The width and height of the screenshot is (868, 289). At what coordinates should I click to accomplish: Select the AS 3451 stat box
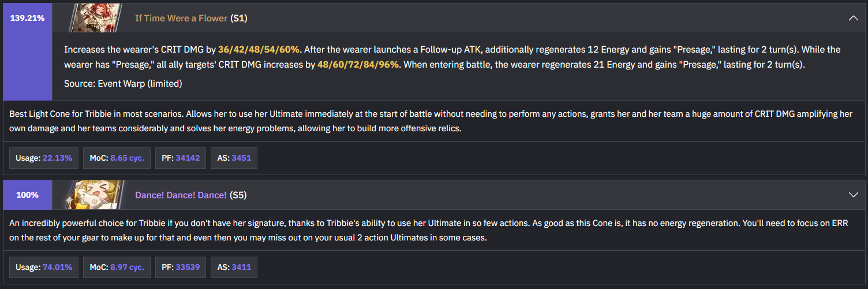click(x=234, y=158)
